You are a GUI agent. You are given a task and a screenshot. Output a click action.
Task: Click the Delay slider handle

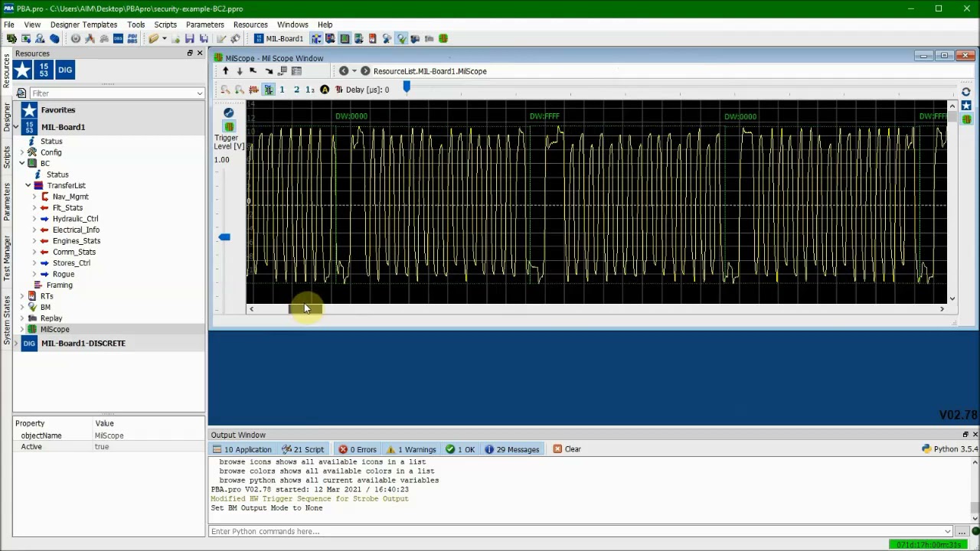pos(407,87)
